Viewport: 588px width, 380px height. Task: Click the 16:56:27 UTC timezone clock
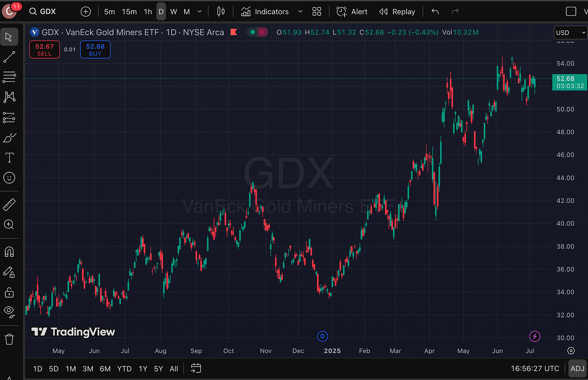pyautogui.click(x=535, y=369)
